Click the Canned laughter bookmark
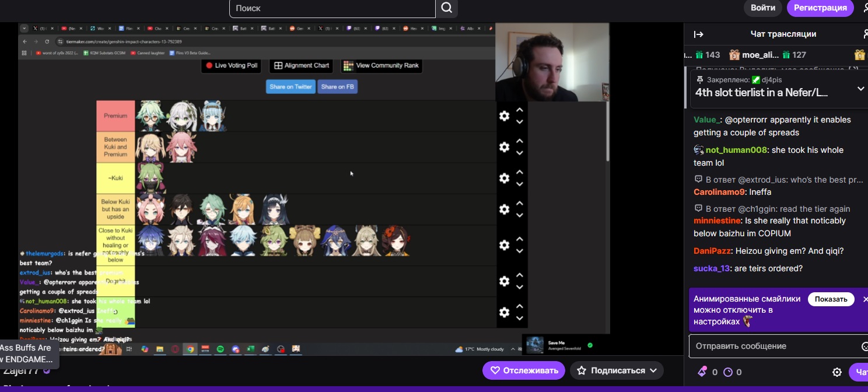Screen dimensions: 868x392 click(148, 53)
